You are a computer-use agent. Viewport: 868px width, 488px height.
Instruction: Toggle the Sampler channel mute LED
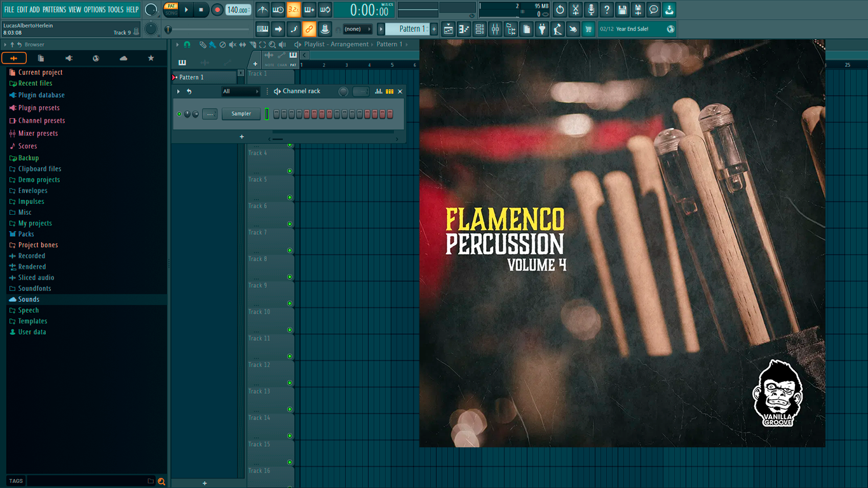click(x=179, y=114)
